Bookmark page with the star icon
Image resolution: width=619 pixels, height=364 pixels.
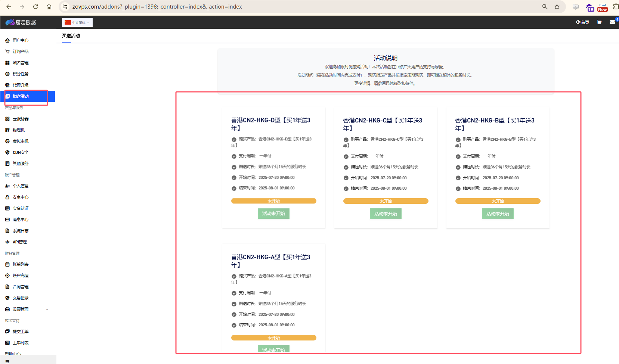point(557,7)
